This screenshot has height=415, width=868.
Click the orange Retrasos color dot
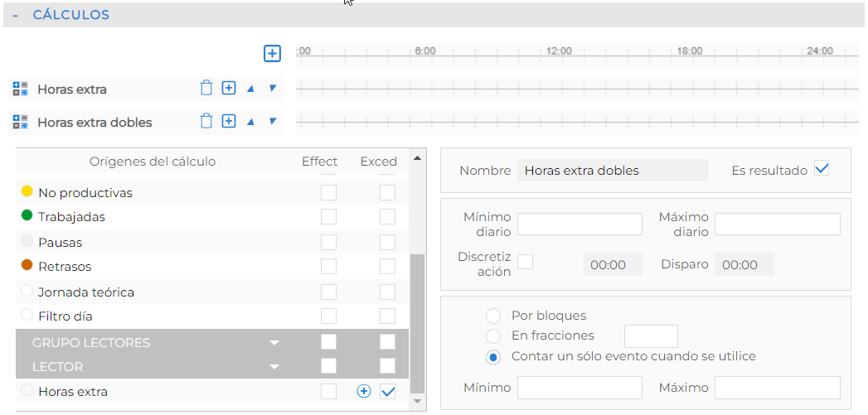coord(27,265)
